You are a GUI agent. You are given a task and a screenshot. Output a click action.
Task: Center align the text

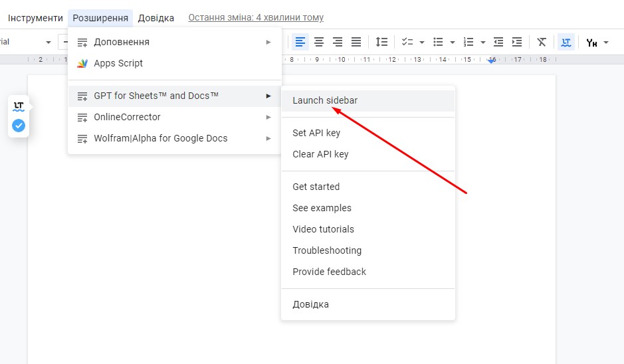[319, 42]
